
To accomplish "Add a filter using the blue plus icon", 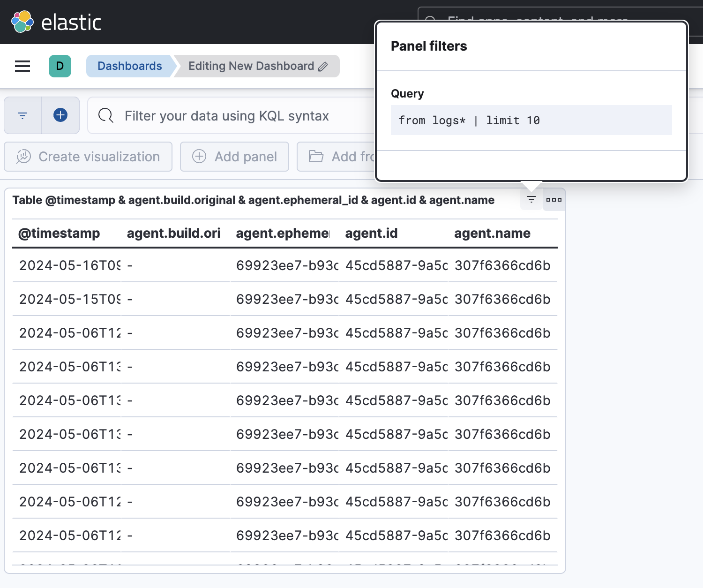I will pyautogui.click(x=60, y=115).
